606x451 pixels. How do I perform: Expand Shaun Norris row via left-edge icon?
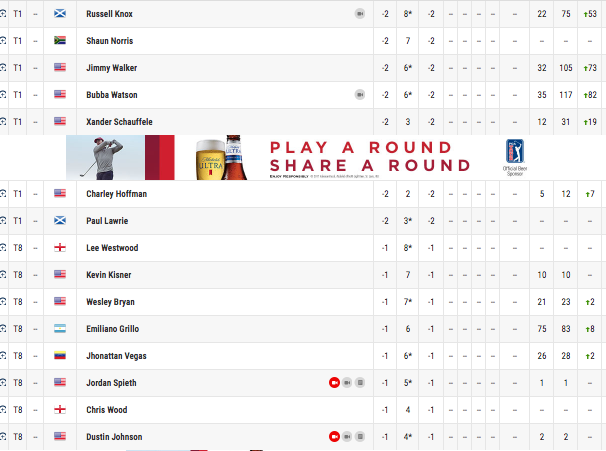click(x=3, y=41)
